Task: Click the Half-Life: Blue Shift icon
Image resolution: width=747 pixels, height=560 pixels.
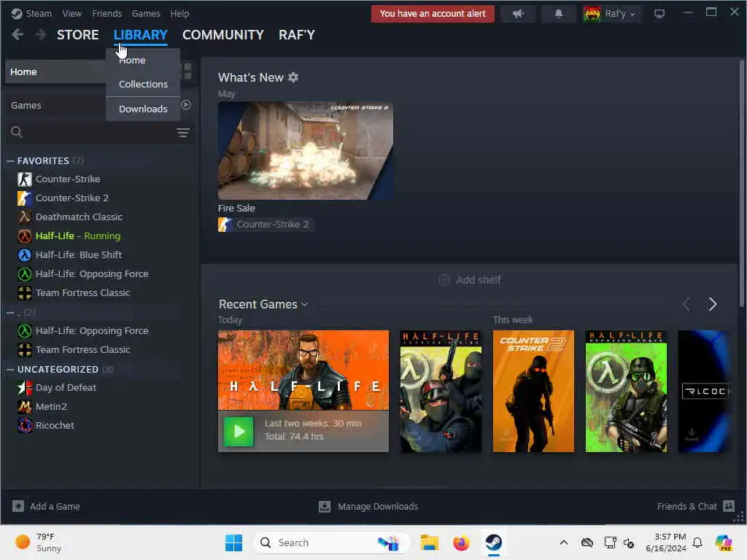Action: pyautogui.click(x=25, y=255)
